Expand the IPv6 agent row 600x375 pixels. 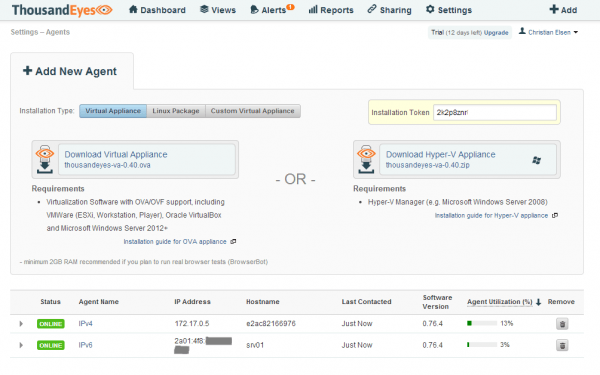(x=21, y=345)
